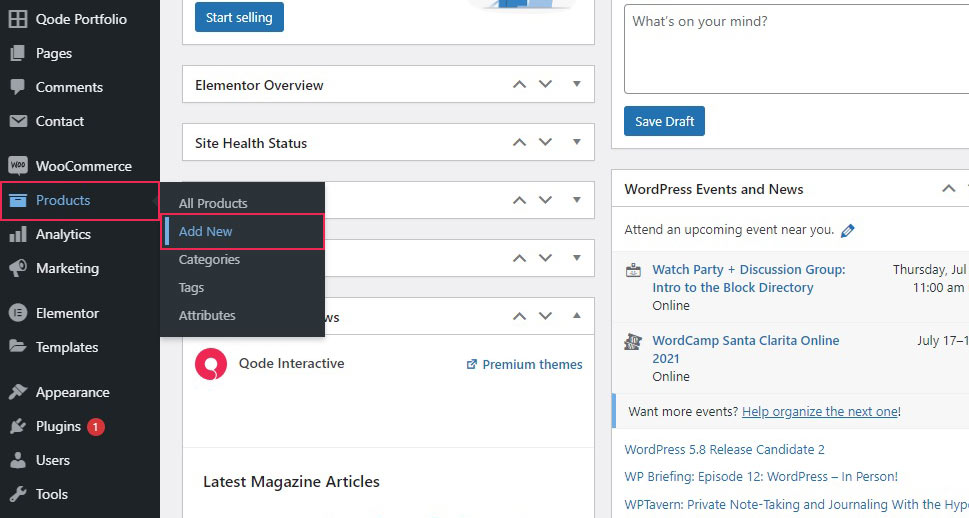Click the Comments speech bubble icon
The height and width of the screenshot is (518, 969).
pyautogui.click(x=18, y=87)
